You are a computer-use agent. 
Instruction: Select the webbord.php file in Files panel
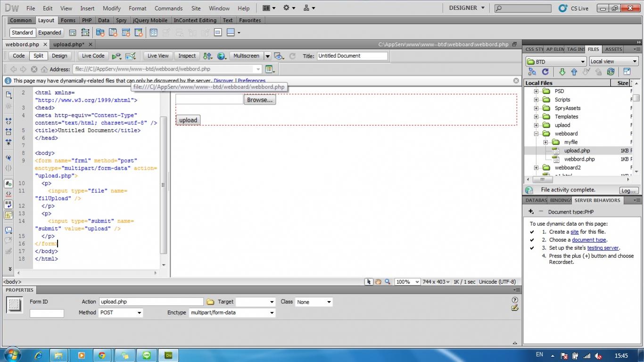(579, 159)
